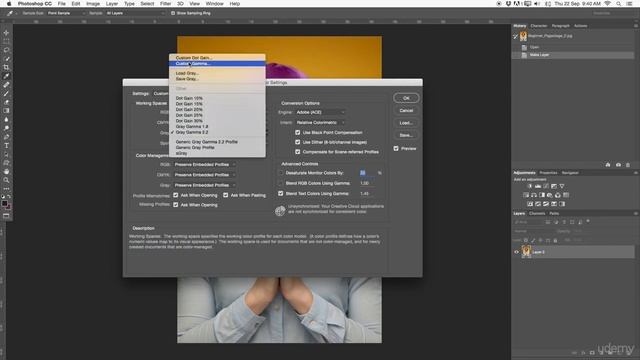Create new document from history state
The height and width of the screenshot is (360, 640).
[x=608, y=165]
